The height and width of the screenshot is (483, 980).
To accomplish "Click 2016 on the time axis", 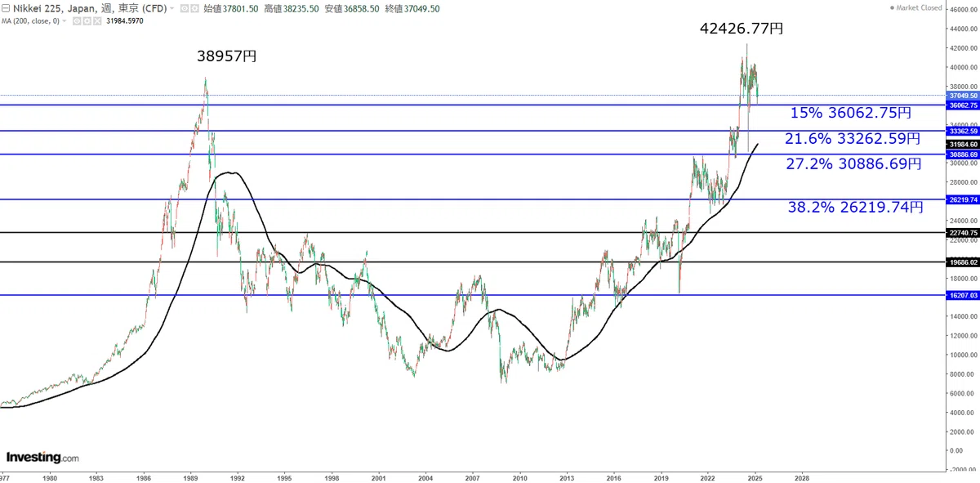I will 614,477.
